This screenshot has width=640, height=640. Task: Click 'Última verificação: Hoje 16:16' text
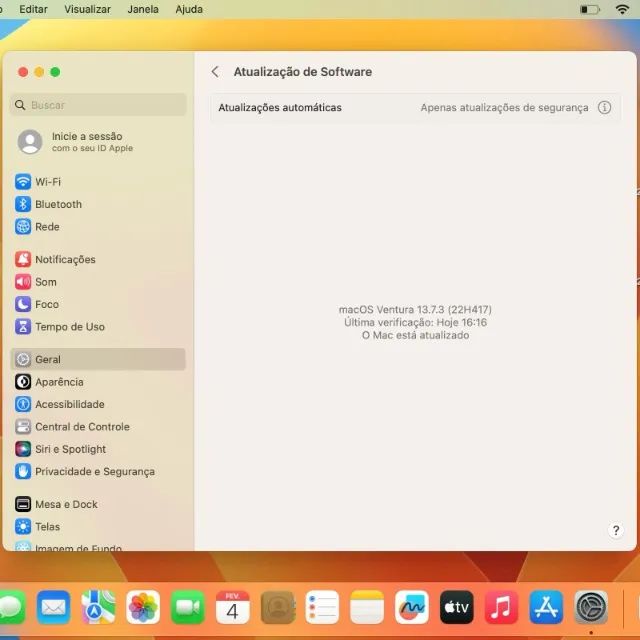pos(415,322)
